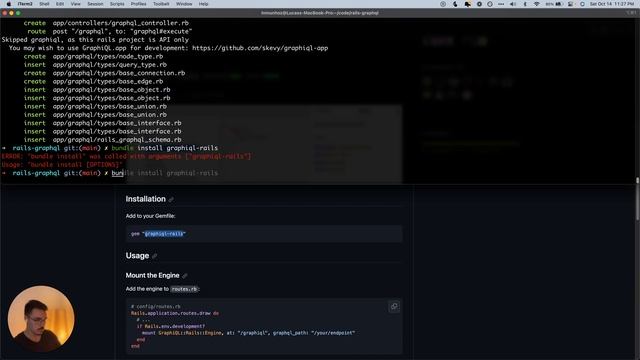
Task: Open the Apple menu
Action: click(9, 4)
